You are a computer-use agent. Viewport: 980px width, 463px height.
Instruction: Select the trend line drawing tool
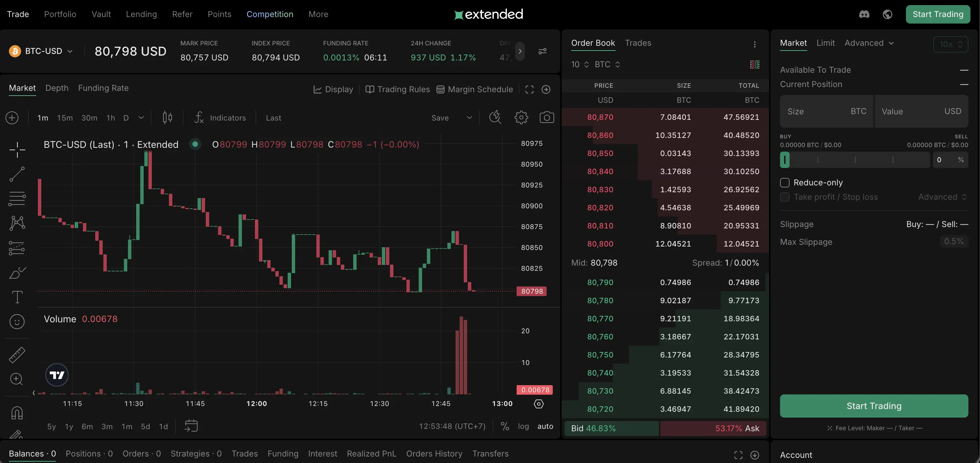pyautogui.click(x=17, y=174)
